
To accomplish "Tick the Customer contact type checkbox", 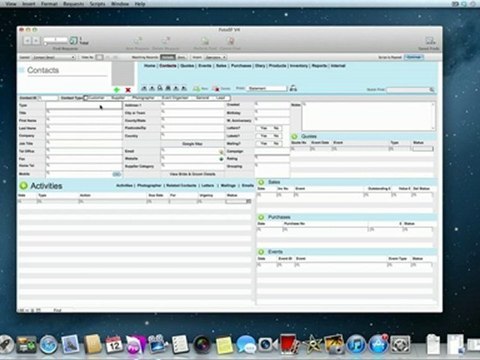I will (86, 98).
